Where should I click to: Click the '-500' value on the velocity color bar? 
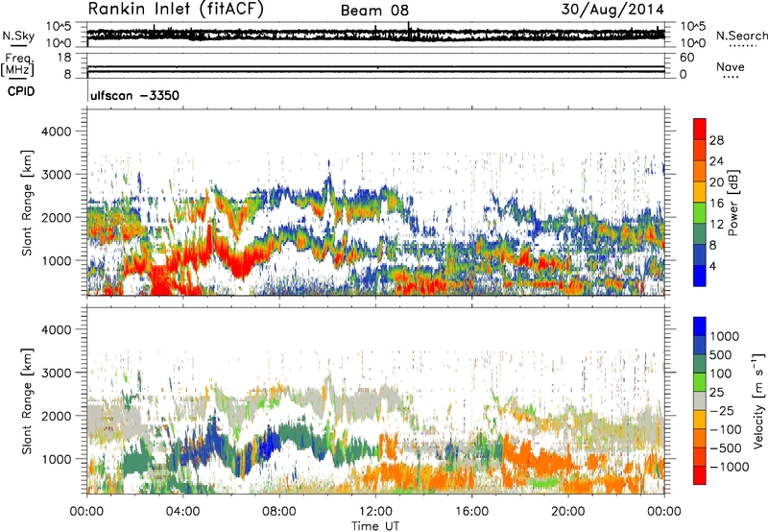(x=726, y=448)
